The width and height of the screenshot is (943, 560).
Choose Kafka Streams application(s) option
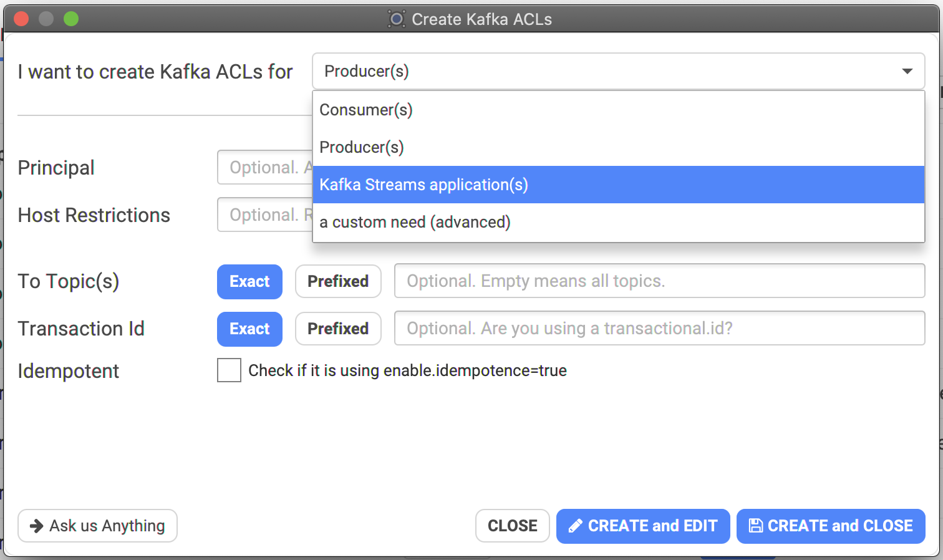[618, 185]
